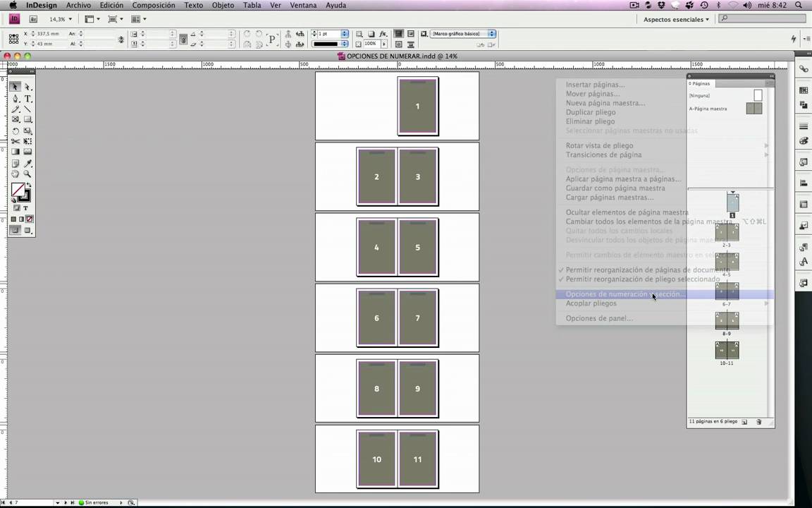
Task: Select A-Página maestra thumbnail
Action: pyautogui.click(x=754, y=109)
